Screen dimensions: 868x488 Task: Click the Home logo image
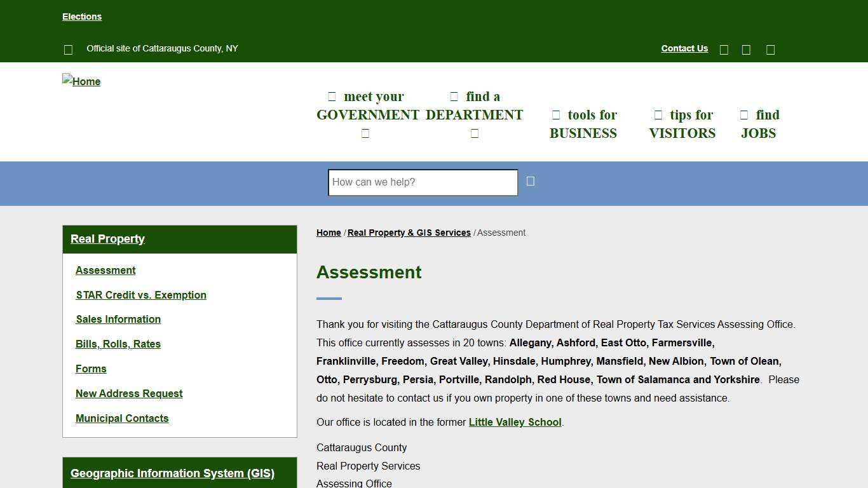coord(81,81)
